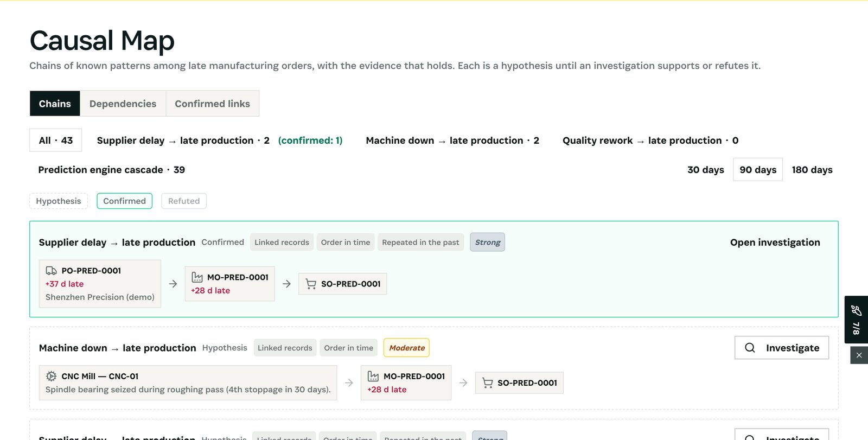Click the factory icon in the Machine down chain's MO-PRED-0001

coord(373,376)
